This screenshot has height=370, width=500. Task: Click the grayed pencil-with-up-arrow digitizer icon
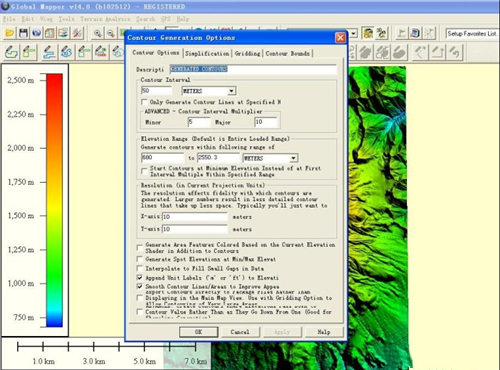(x=437, y=52)
